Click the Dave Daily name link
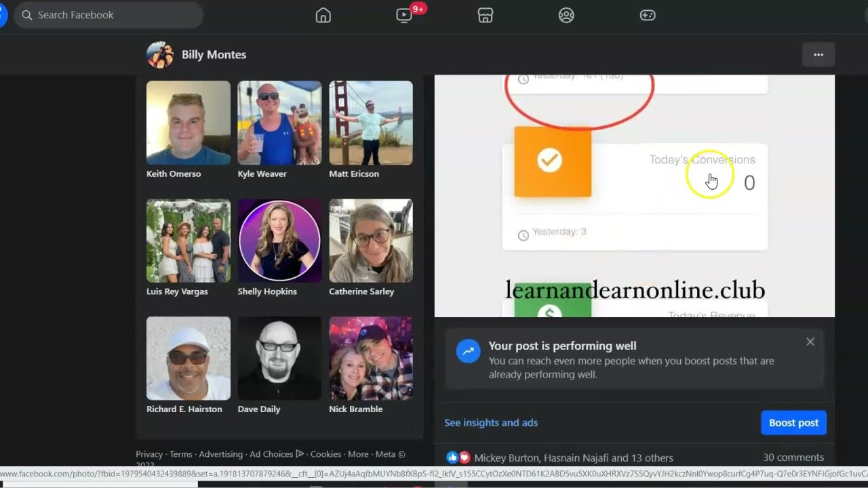 click(259, 409)
